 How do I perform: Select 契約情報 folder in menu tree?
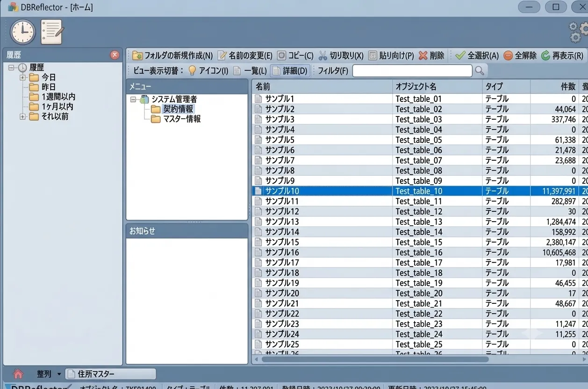tap(172, 109)
